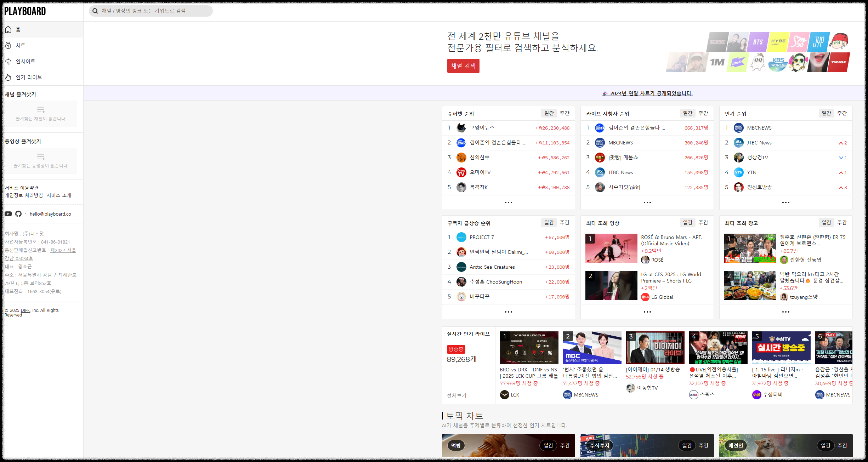Open the 2024 year-end chart announcement link
This screenshot has height=462, width=868.
click(651, 93)
